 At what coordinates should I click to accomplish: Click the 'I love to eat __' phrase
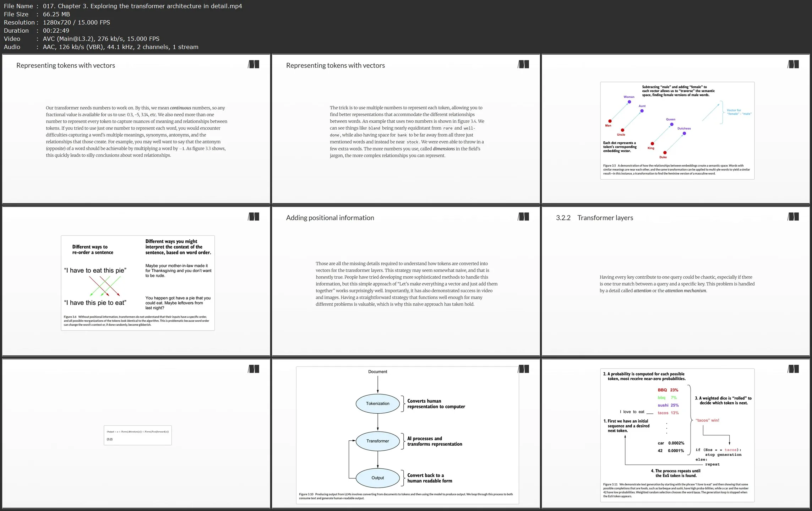(636, 412)
